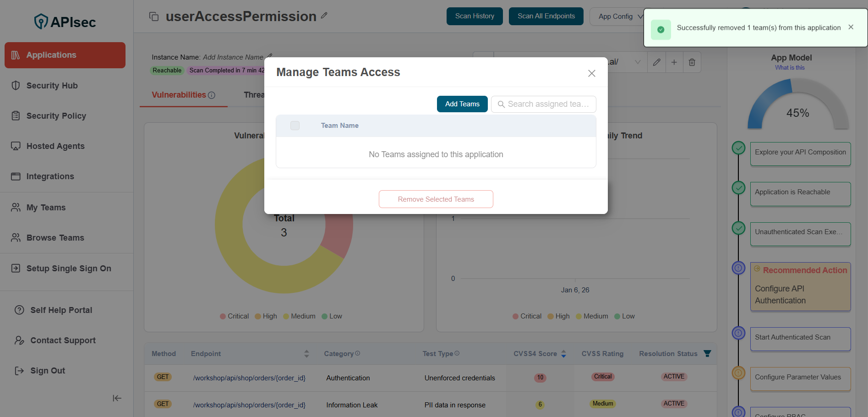Open Security Hub from the sidebar
Image resolution: width=868 pixels, height=417 pixels.
[x=52, y=86]
